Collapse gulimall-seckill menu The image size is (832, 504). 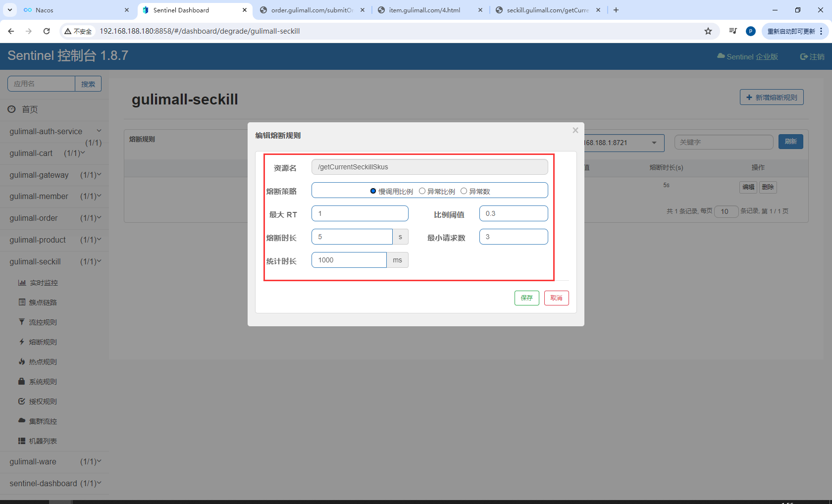pyautogui.click(x=99, y=261)
